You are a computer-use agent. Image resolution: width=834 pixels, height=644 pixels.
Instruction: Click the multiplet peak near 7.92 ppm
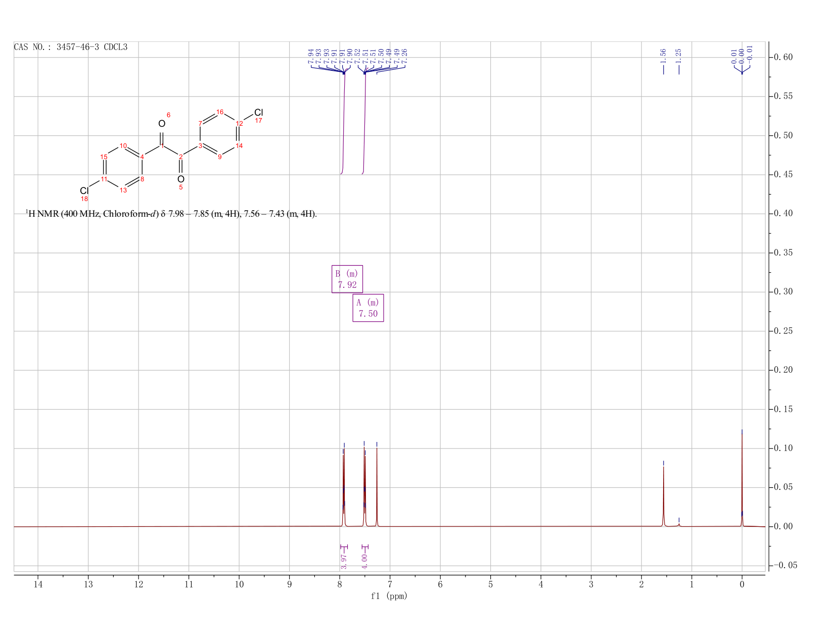coord(344,487)
